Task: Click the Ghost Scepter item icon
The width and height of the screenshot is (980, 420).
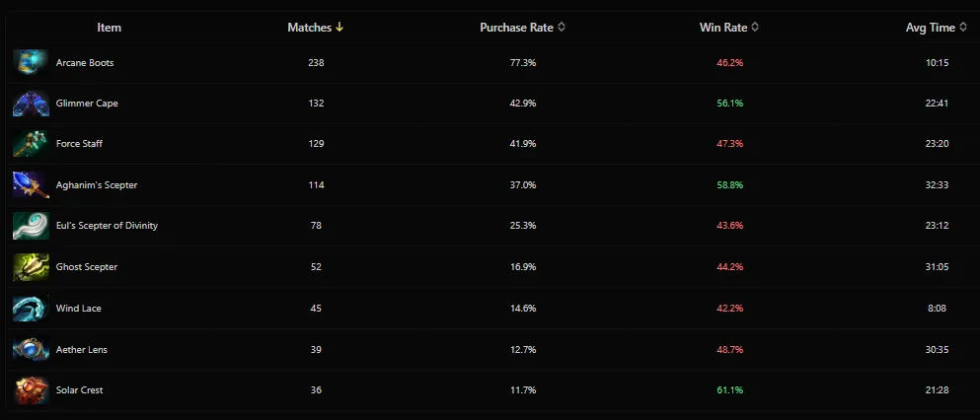Action: click(x=30, y=267)
